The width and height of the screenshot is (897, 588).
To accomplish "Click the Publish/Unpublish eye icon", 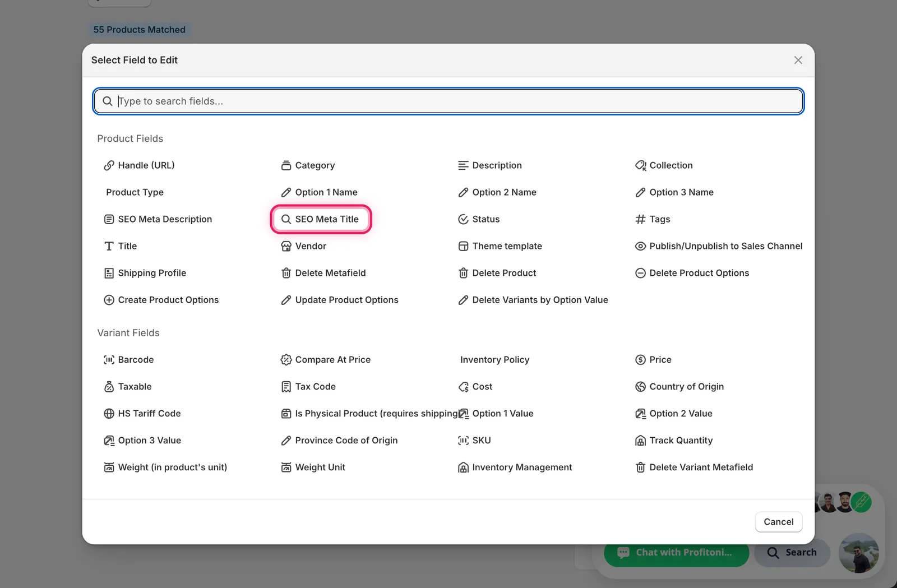I will click(x=640, y=246).
